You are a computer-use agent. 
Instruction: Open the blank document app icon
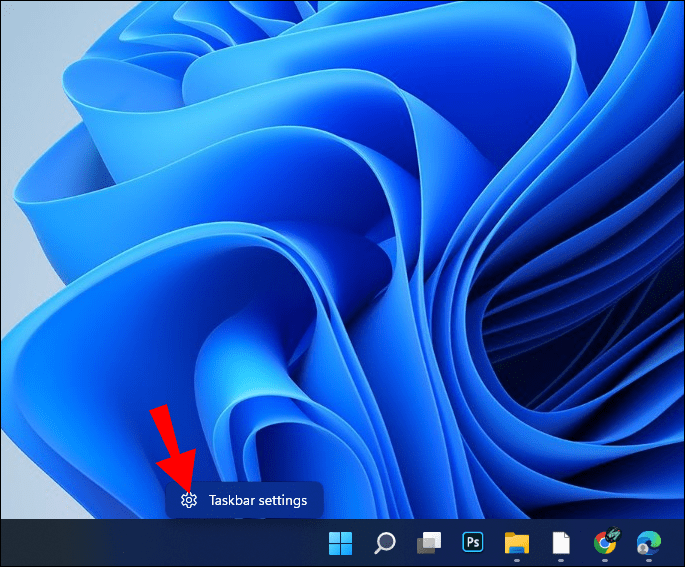tap(561, 543)
